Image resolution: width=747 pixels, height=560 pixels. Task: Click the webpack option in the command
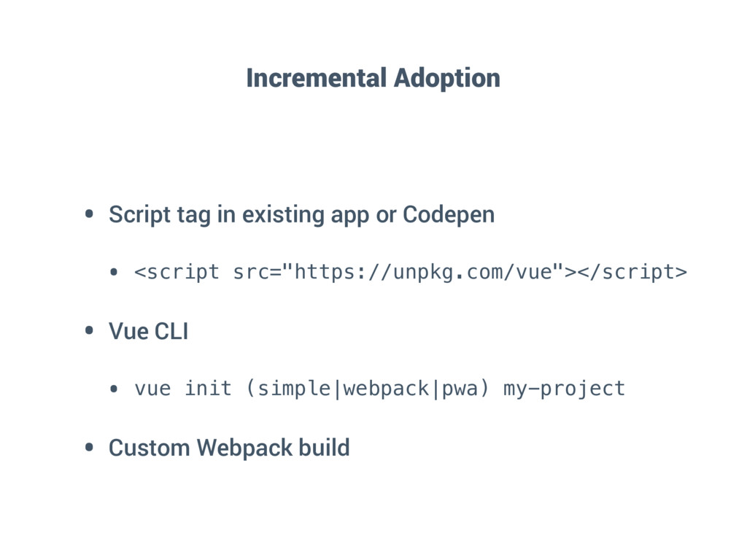387,389
